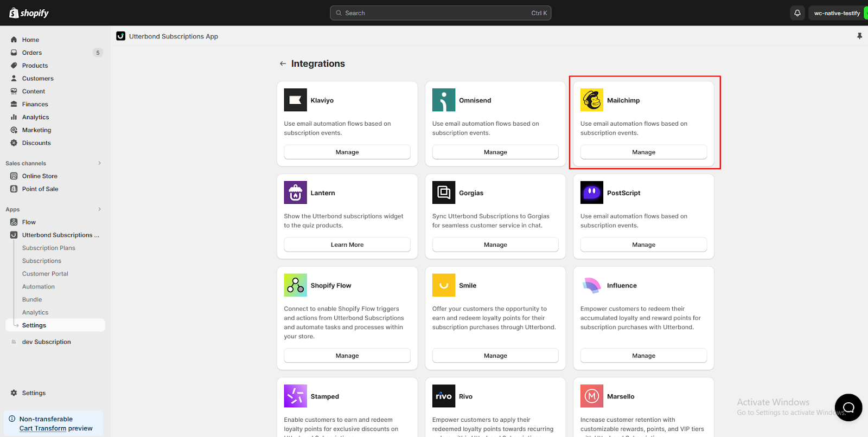The height and width of the screenshot is (437, 868).
Task: Manage the Smile integration
Action: coord(495,356)
